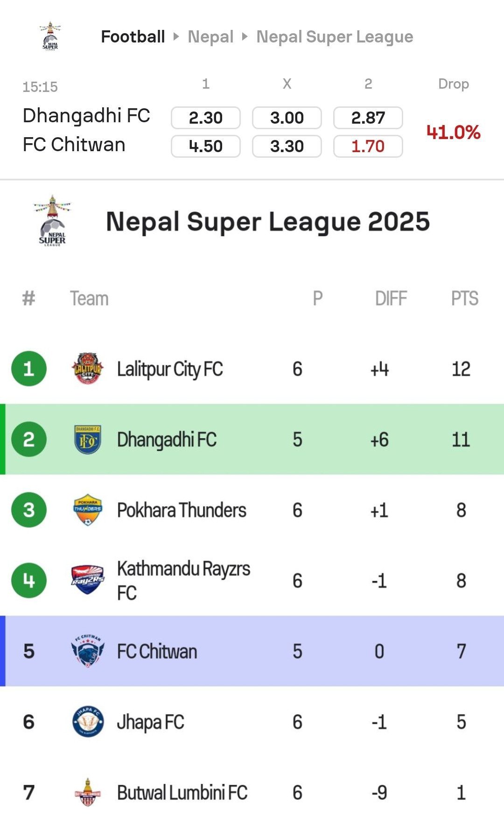Select the red 1.70 odds button
Viewport: 504px width, 831px height.
pyautogui.click(x=368, y=146)
